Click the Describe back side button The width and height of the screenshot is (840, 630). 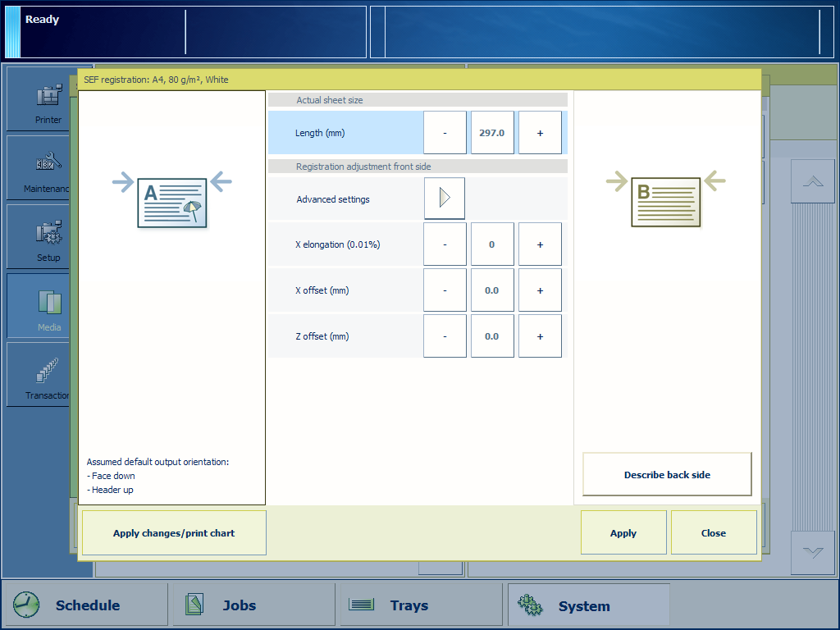click(x=667, y=475)
